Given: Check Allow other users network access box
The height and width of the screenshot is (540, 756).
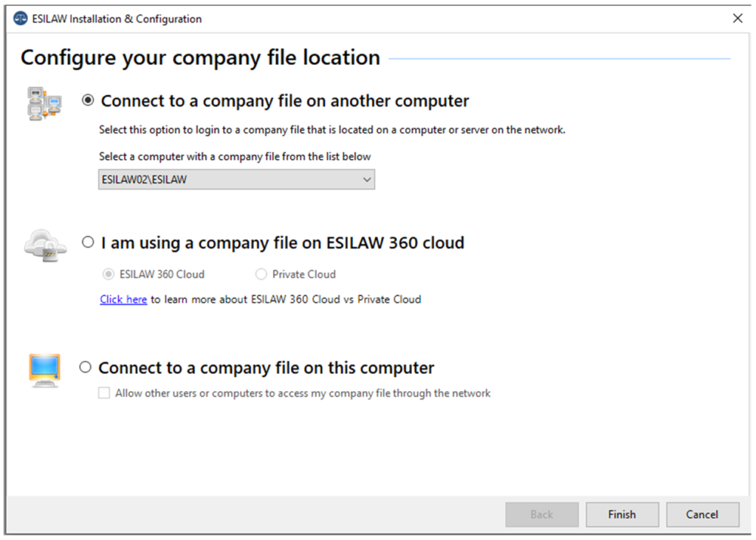Looking at the screenshot, I should point(104,393).
